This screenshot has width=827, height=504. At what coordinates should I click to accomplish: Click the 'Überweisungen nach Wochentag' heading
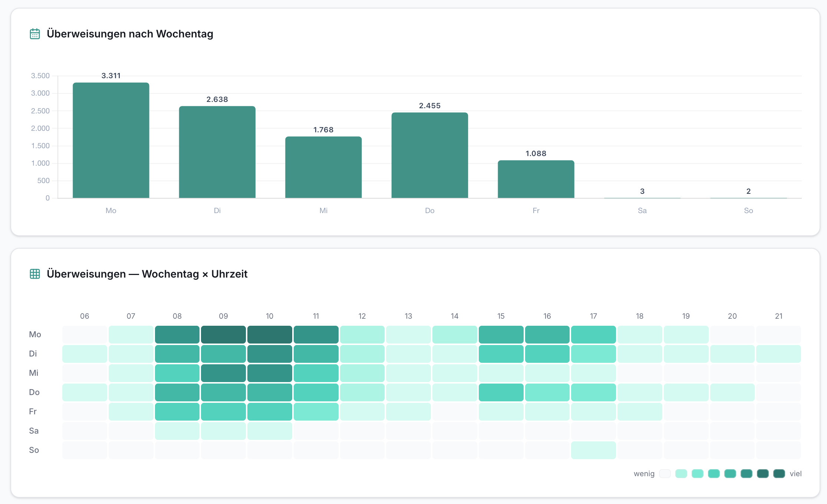(130, 34)
